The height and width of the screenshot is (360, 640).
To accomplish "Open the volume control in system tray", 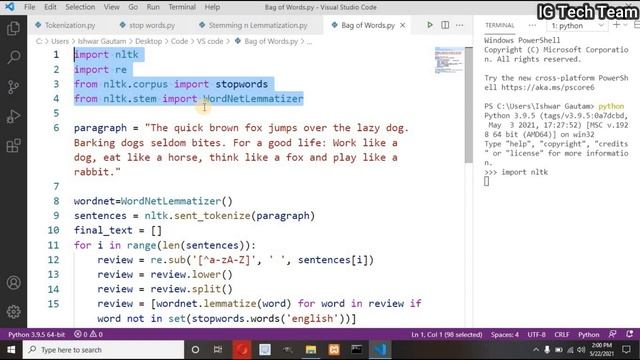I will pos(581,350).
